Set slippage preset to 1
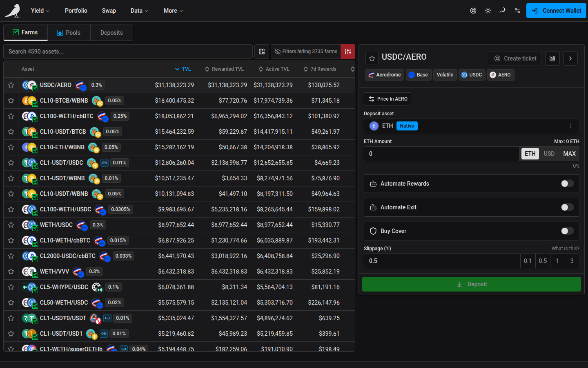The width and height of the screenshot is (588, 368). [557, 261]
